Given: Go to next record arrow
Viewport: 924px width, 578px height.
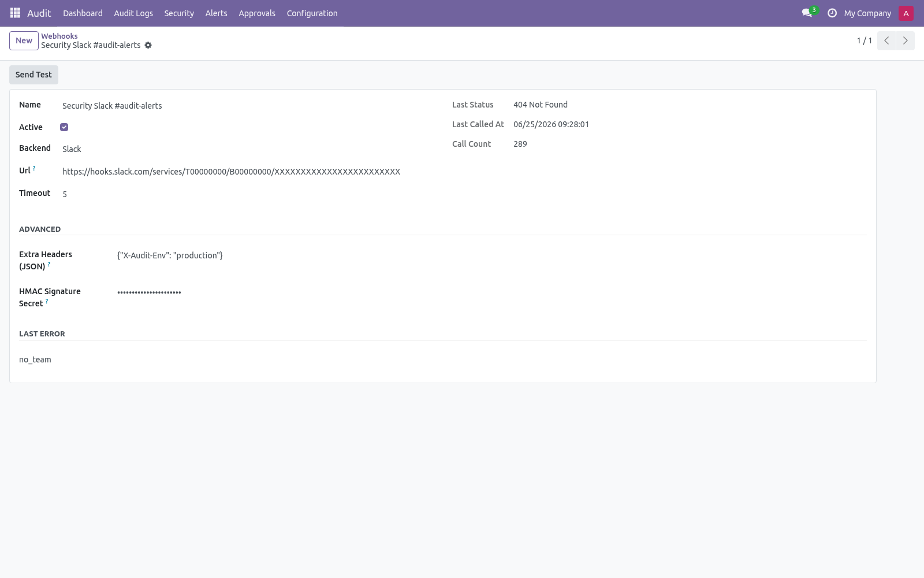Looking at the screenshot, I should [905, 40].
